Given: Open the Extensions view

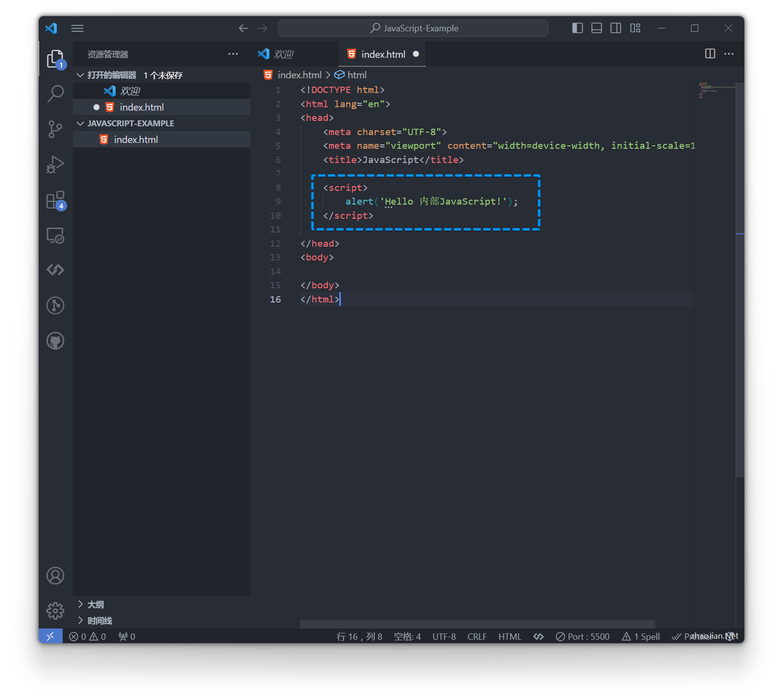Looking at the screenshot, I should (x=55, y=200).
